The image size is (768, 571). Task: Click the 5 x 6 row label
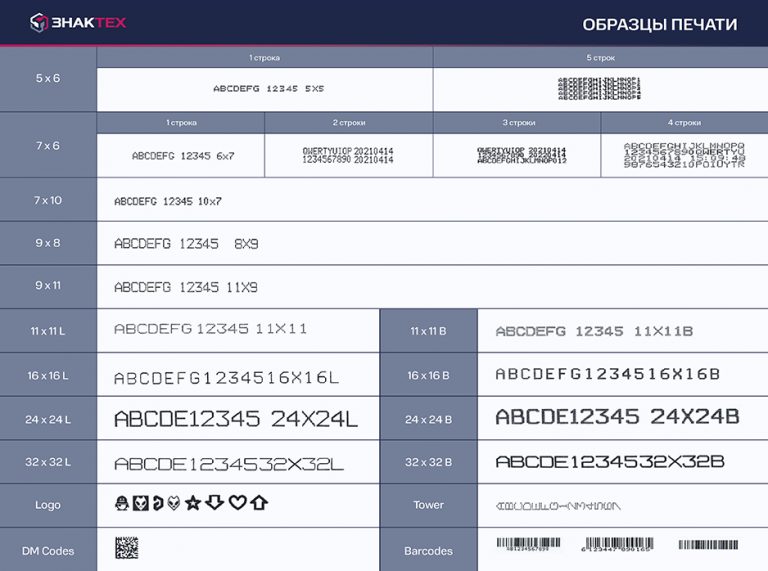tap(48, 78)
